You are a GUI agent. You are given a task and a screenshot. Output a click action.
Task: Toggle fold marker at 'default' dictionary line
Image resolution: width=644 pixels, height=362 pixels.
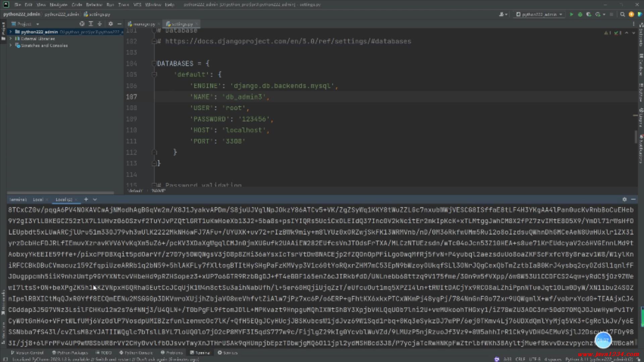pyautogui.click(x=154, y=74)
